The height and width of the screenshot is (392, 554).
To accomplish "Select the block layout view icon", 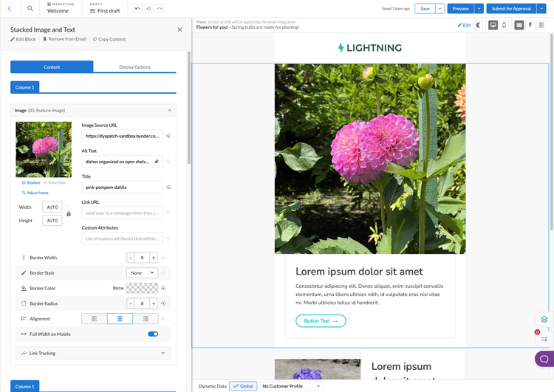I will point(519,25).
